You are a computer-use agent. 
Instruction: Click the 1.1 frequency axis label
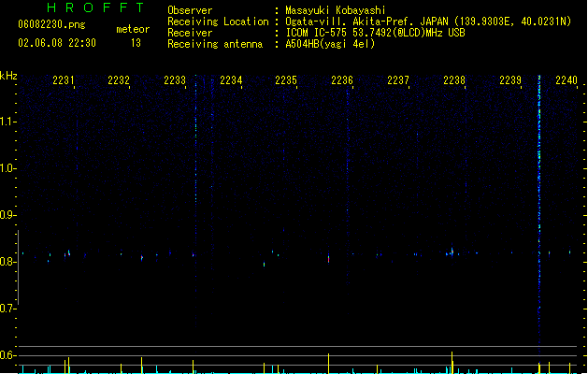click(x=7, y=122)
